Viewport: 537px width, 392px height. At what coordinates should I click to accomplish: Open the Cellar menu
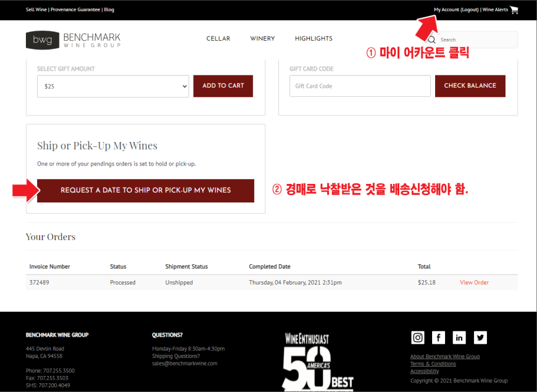[x=218, y=38]
